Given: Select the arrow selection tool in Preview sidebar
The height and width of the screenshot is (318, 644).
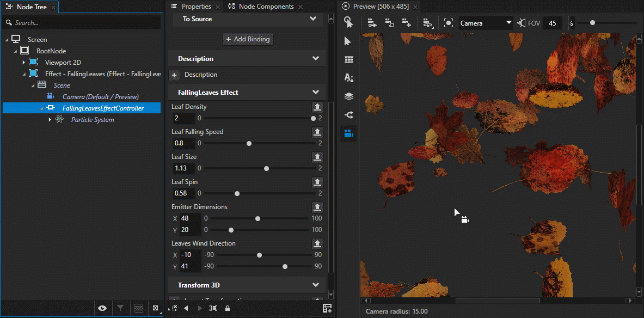Looking at the screenshot, I should click(348, 41).
